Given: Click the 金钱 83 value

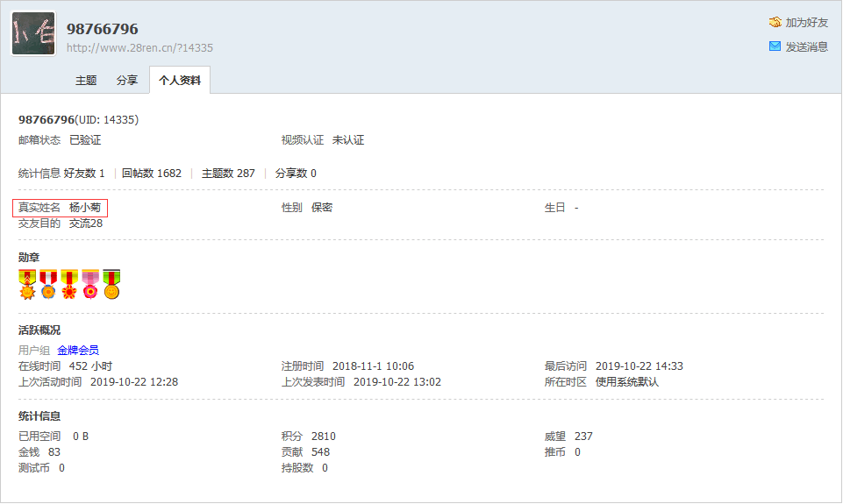Looking at the screenshot, I should (x=54, y=452).
